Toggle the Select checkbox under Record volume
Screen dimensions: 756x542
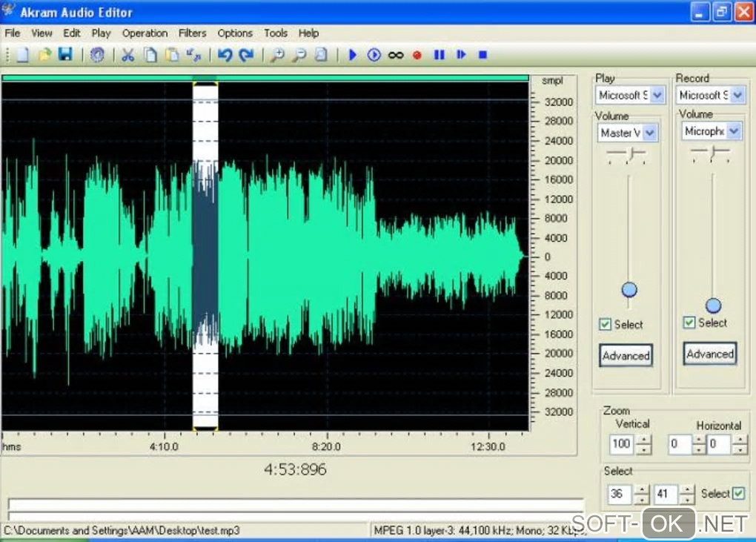pyautogui.click(x=689, y=323)
